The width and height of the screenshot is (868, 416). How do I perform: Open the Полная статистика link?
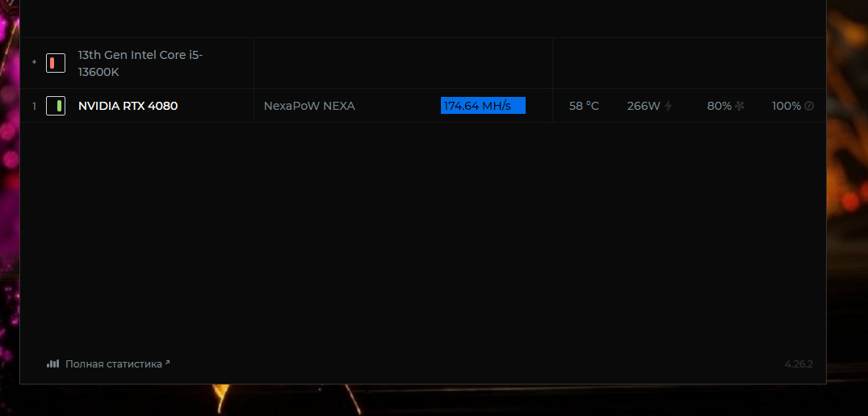click(114, 364)
